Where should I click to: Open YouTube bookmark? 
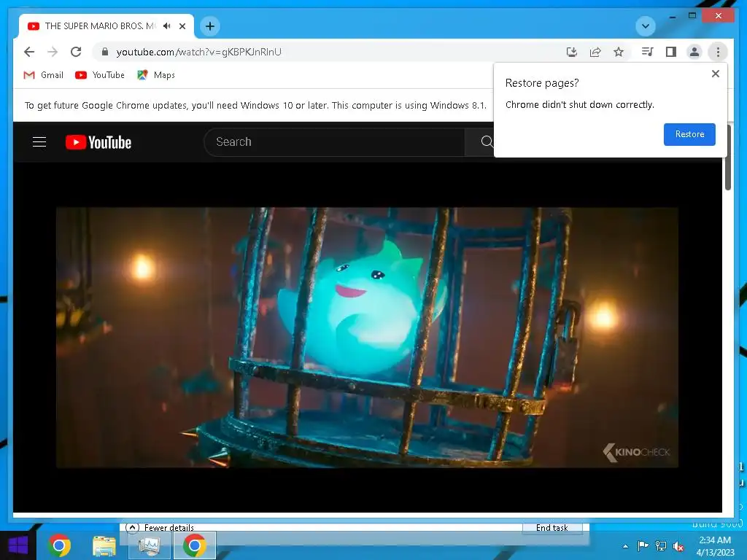[100, 75]
